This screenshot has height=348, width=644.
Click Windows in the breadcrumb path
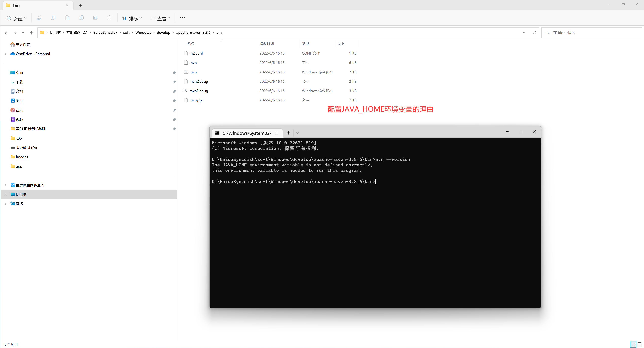tap(143, 32)
